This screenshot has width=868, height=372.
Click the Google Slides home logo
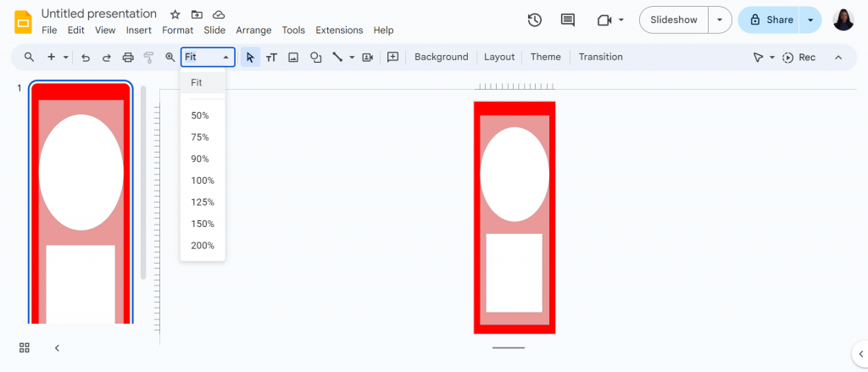(23, 21)
